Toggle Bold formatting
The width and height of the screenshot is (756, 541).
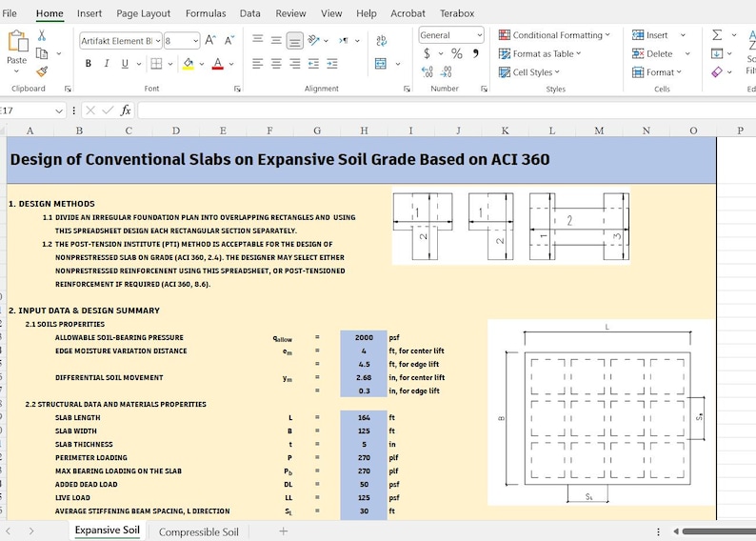tap(89, 63)
